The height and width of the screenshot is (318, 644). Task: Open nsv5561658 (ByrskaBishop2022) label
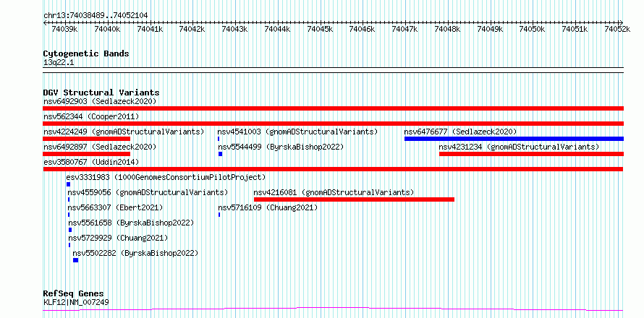pos(130,223)
